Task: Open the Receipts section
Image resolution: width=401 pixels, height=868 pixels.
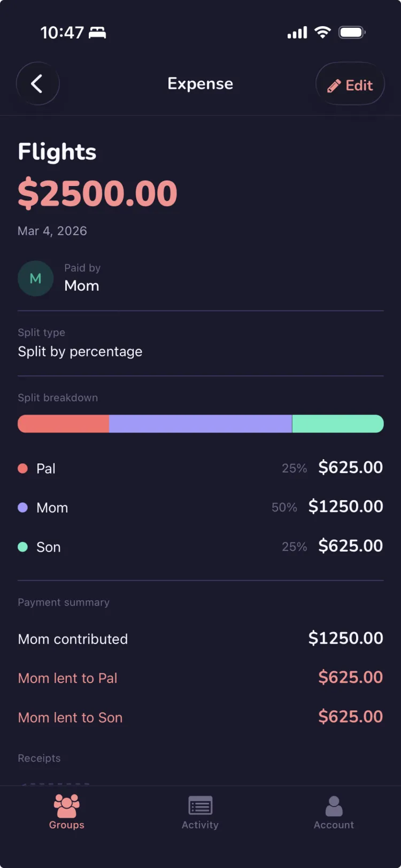Action: tap(38, 758)
